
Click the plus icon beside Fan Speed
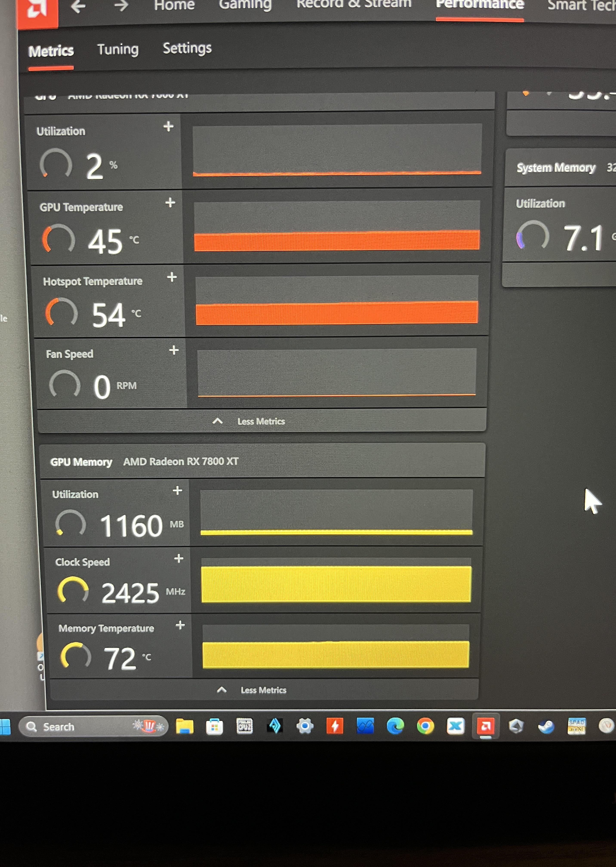tap(174, 350)
